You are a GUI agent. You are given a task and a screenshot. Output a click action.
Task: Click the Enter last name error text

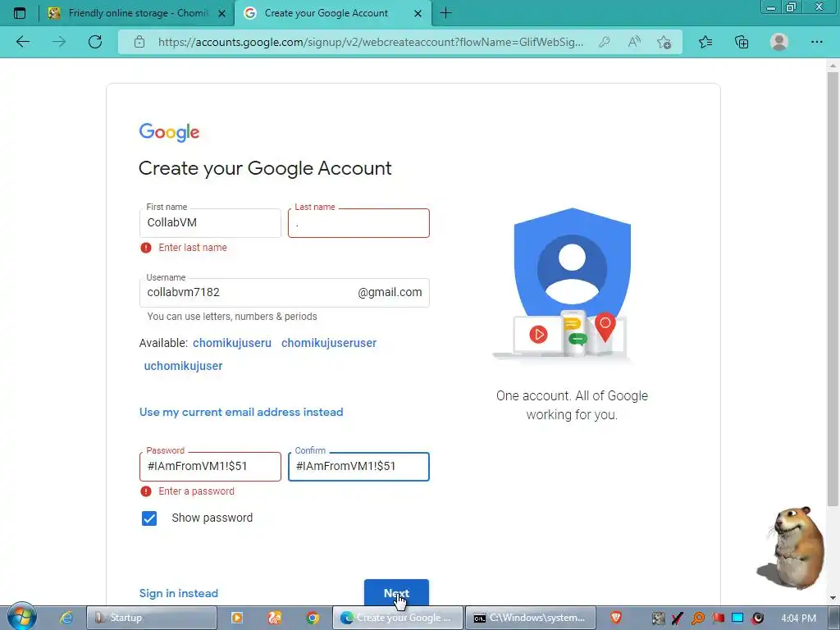tap(193, 248)
